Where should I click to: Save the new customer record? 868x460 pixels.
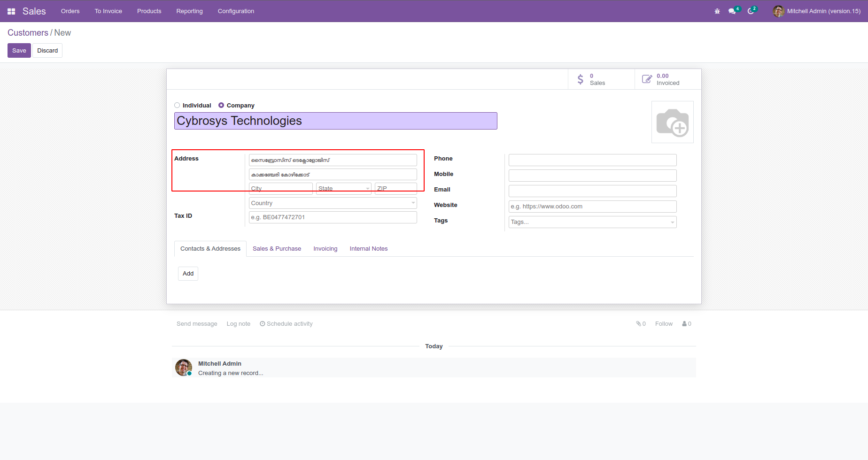[19, 51]
